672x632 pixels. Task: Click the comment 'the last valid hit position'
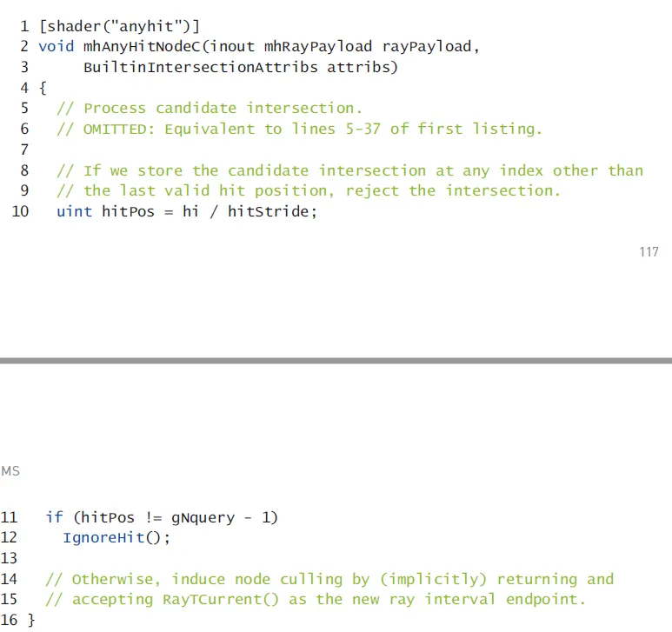click(309, 190)
